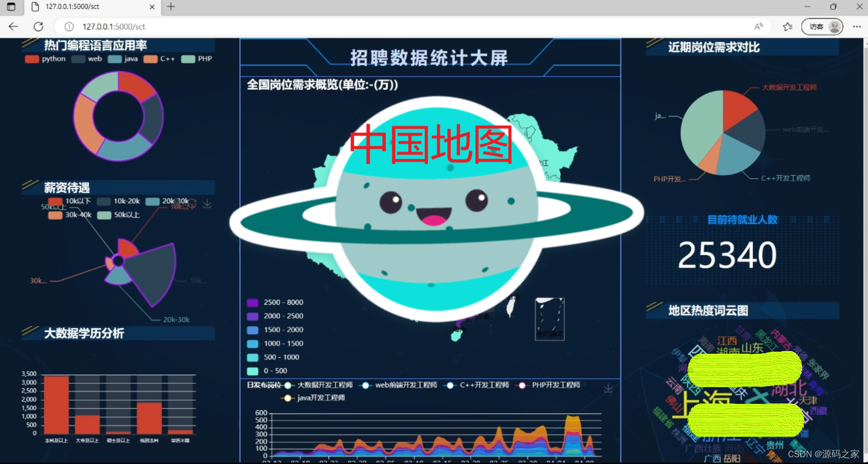This screenshot has height=464, width=868.
Task: Toggle the PHP legend item
Action: [x=196, y=59]
